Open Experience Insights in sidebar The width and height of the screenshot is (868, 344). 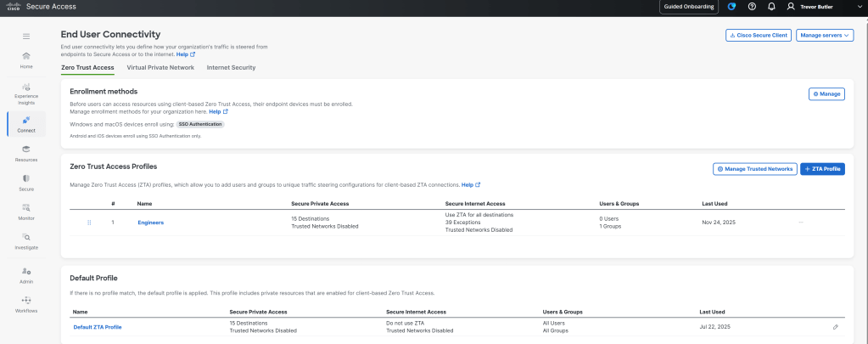click(x=26, y=92)
